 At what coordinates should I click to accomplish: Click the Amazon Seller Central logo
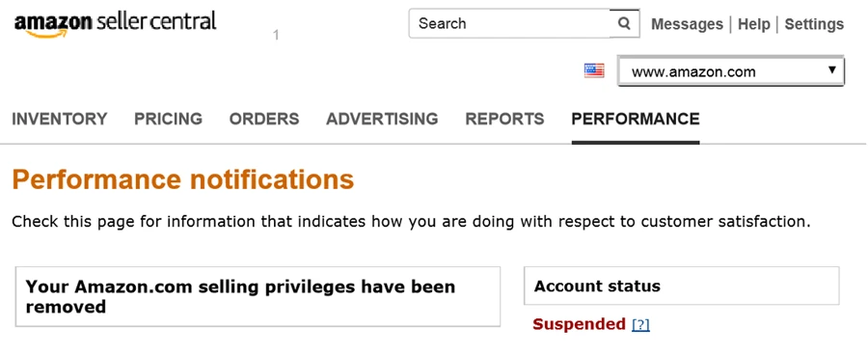click(x=115, y=24)
